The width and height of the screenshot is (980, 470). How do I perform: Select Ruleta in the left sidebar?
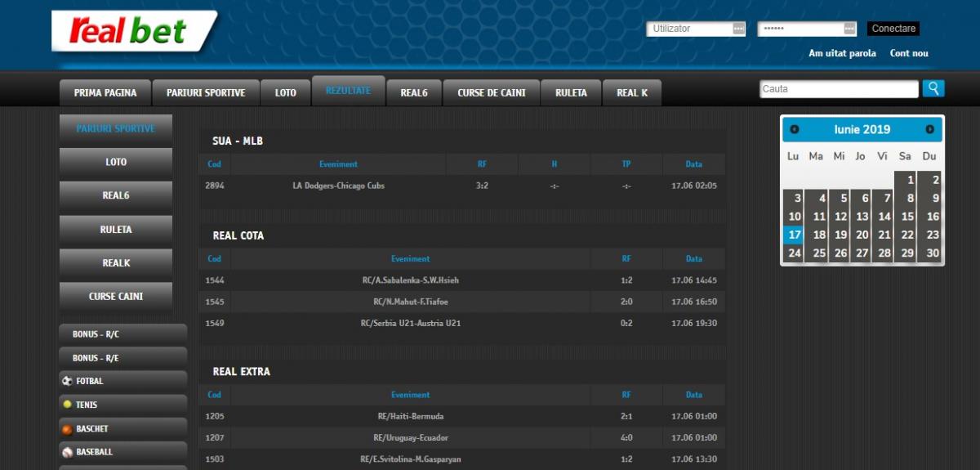(x=116, y=230)
